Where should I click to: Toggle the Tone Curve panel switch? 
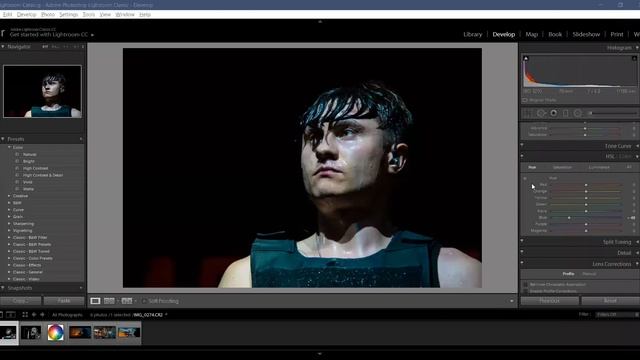click(x=522, y=144)
